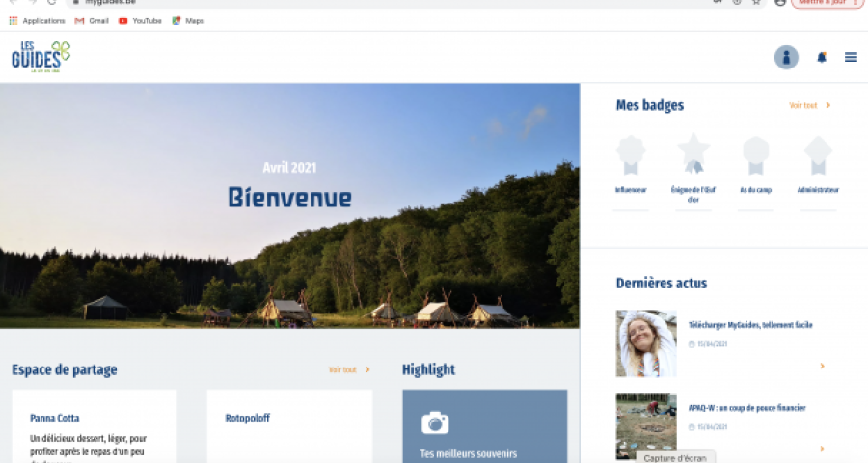Click the chevron next to Espace de partage Voir tout
This screenshot has width=868, height=463.
pyautogui.click(x=367, y=369)
